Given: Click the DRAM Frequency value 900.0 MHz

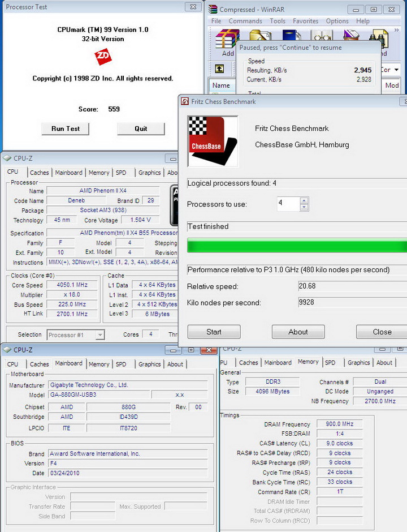Looking at the screenshot, I should pyautogui.click(x=340, y=424).
